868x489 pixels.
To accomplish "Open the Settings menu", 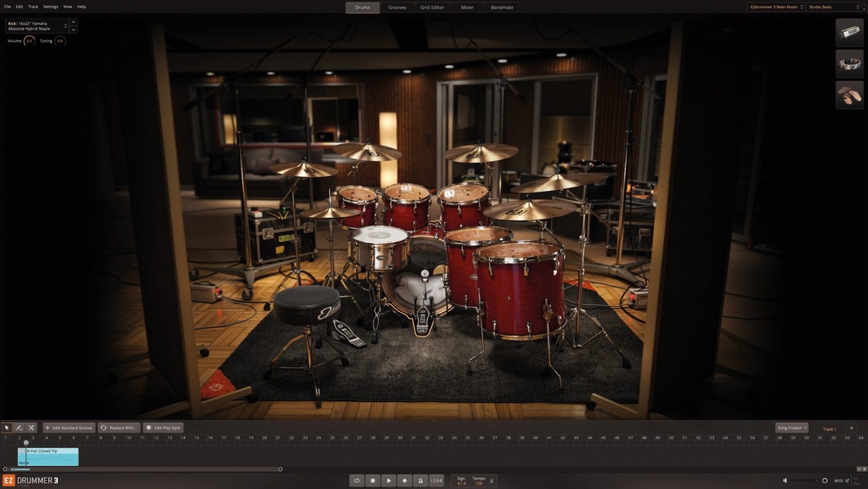I will (x=51, y=7).
